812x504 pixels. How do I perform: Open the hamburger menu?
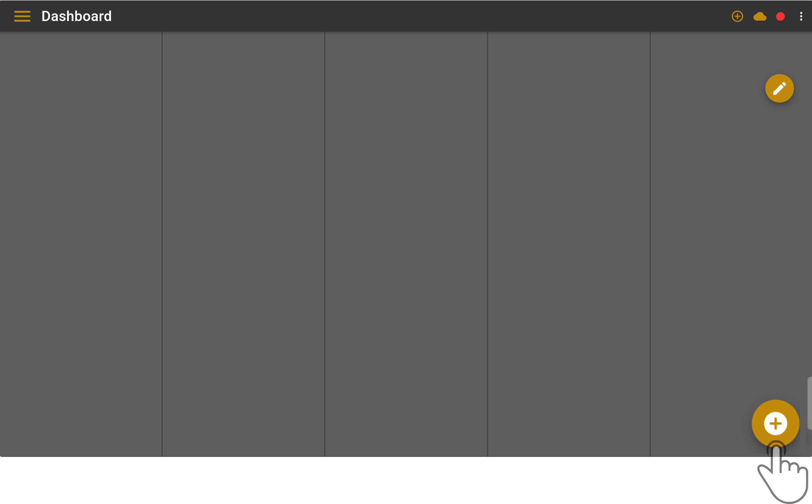coord(23,16)
